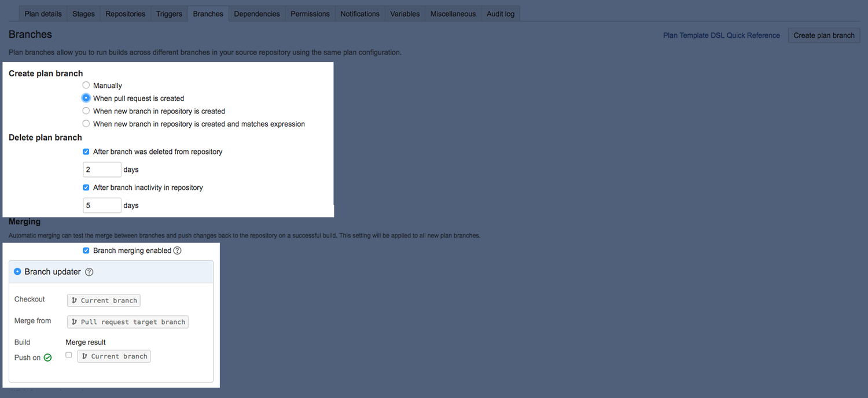The image size is (868, 398).
Task: Switch to the Triggers tab
Action: pyautogui.click(x=169, y=14)
